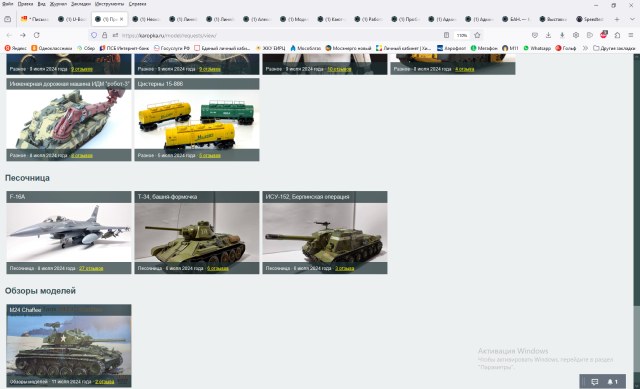This screenshot has height=389, width=640.
Task: Open reviews link under Т-34 card
Action: point(218,269)
